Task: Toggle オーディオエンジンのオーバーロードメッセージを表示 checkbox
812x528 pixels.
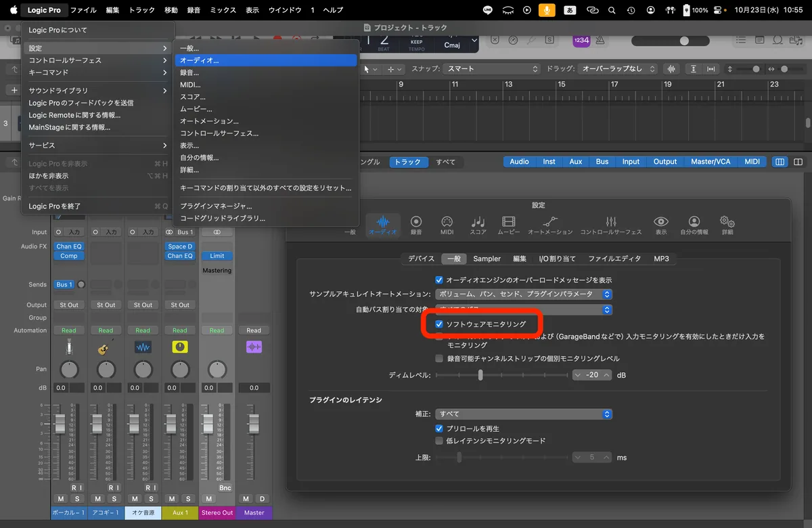Action: click(x=439, y=280)
